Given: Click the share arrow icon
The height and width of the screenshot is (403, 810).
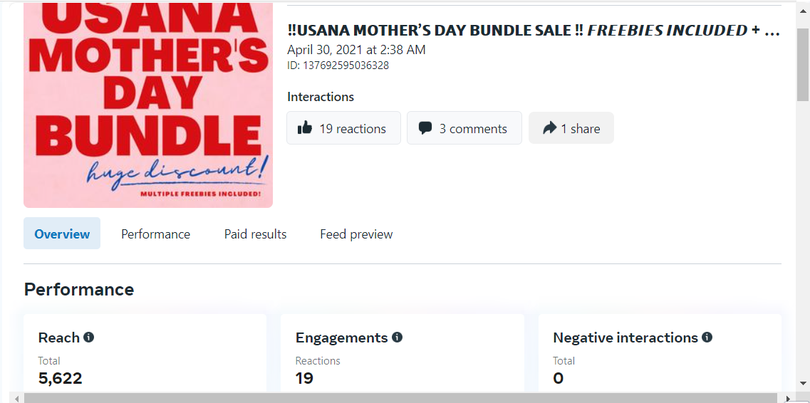Looking at the screenshot, I should click(x=548, y=128).
